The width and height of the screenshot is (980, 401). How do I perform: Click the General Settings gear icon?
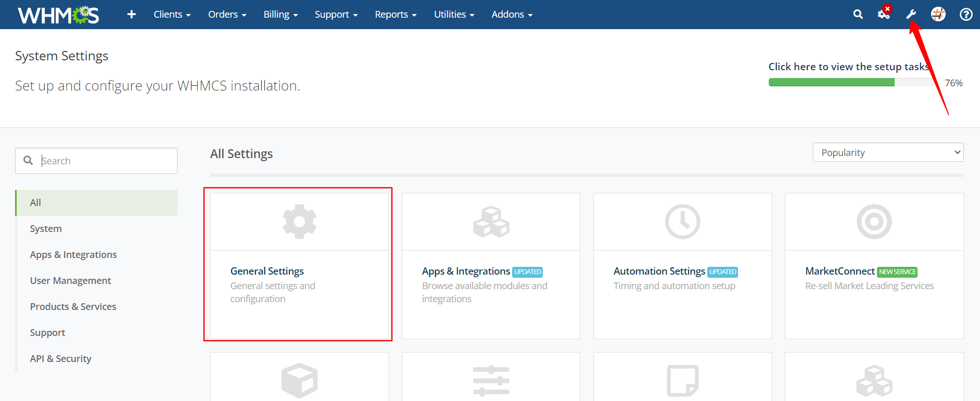[x=299, y=222]
